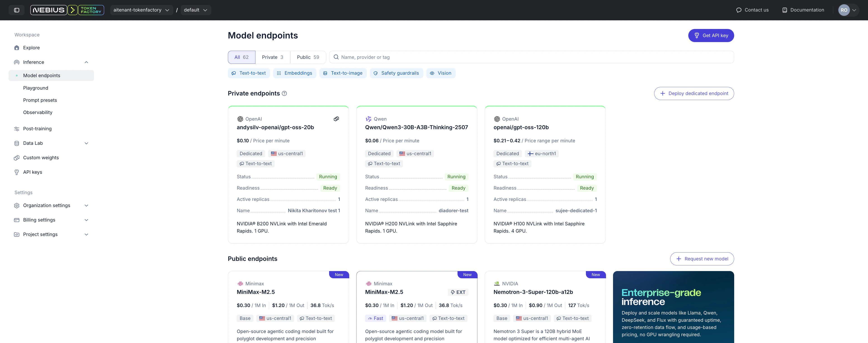The height and width of the screenshot is (343, 868).
Task: Click Request new model button
Action: pos(702,259)
